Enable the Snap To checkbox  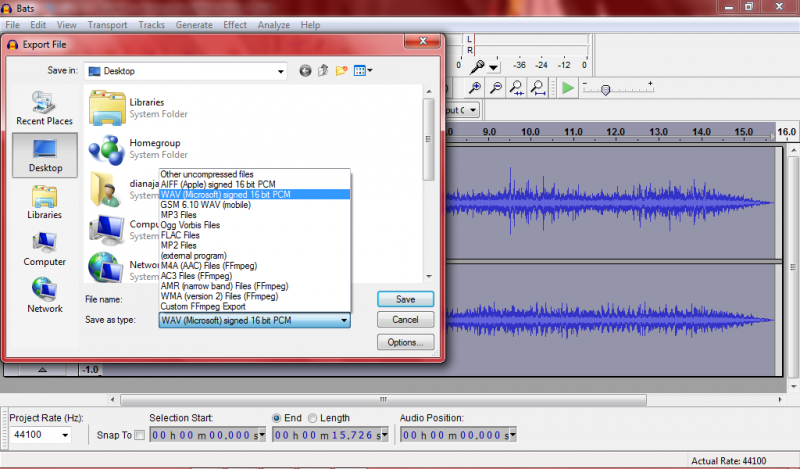click(x=140, y=434)
